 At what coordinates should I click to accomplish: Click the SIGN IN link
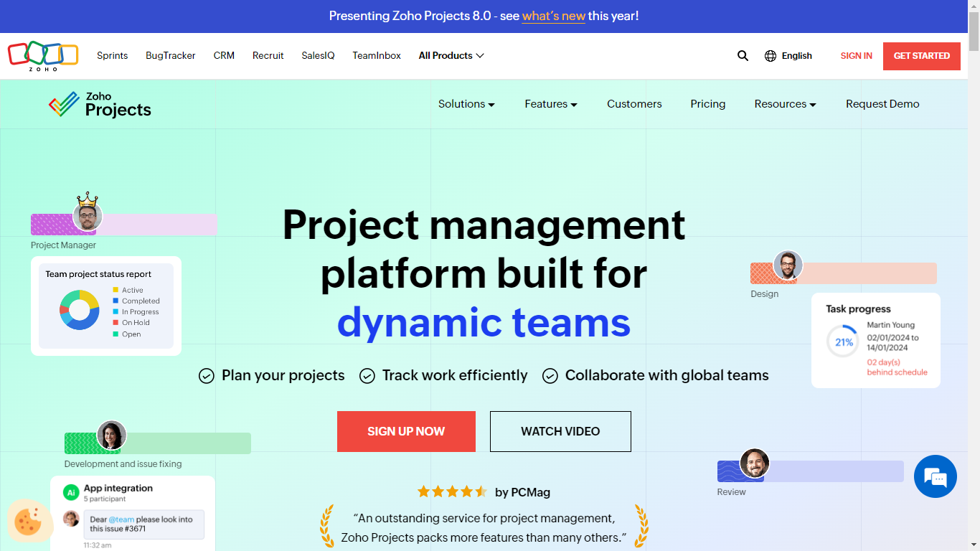coord(857,55)
